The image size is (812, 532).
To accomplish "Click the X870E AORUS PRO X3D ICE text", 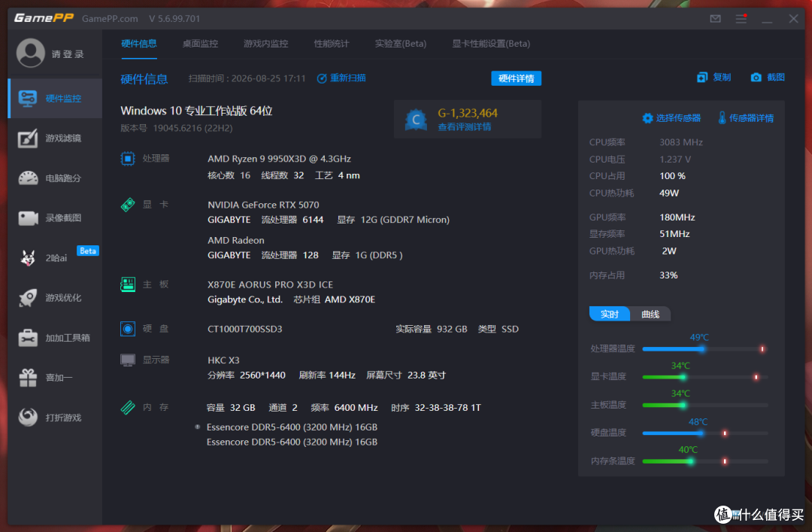I will coord(271,284).
